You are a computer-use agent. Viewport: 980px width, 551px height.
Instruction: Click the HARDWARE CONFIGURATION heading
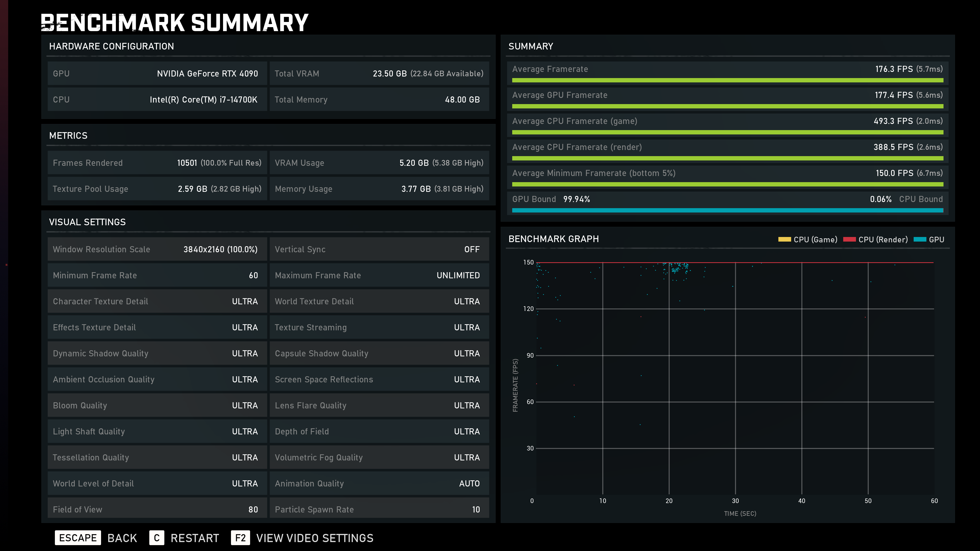(112, 46)
